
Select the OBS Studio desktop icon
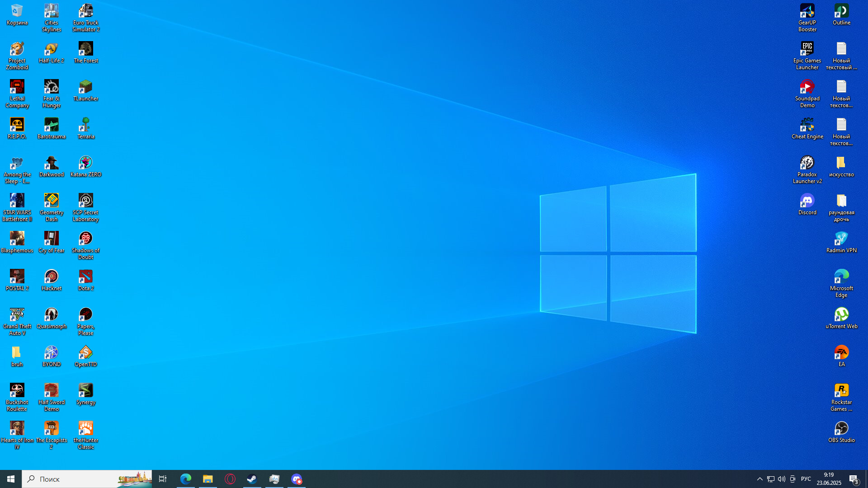pos(842,432)
